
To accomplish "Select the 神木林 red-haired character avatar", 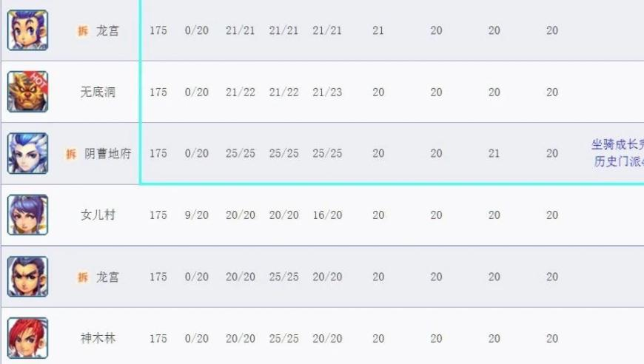I will [x=27, y=338].
